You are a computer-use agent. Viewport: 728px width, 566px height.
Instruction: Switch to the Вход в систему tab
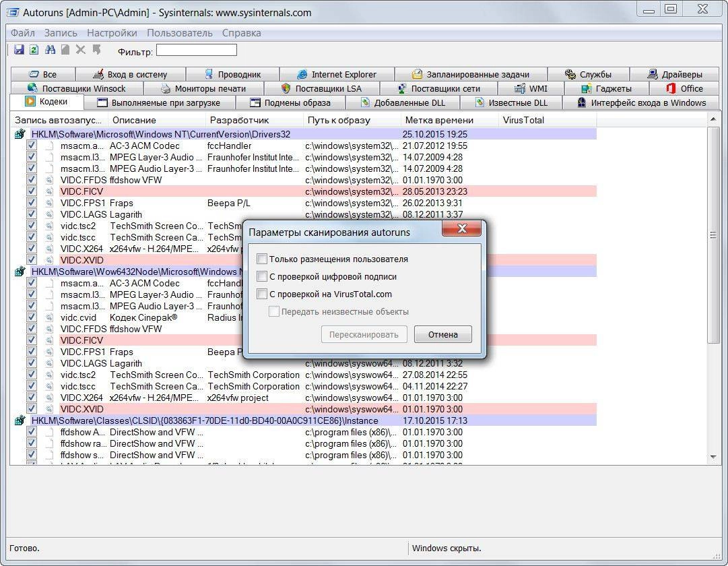(131, 74)
